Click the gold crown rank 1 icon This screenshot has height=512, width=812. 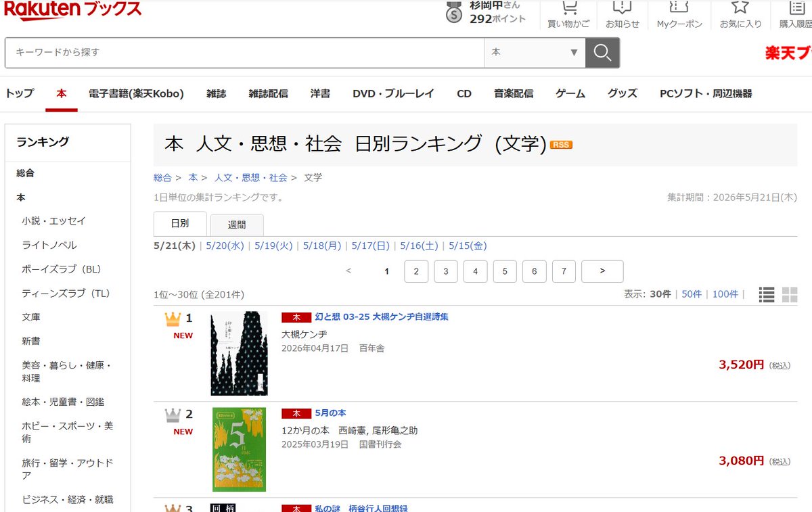point(173,318)
